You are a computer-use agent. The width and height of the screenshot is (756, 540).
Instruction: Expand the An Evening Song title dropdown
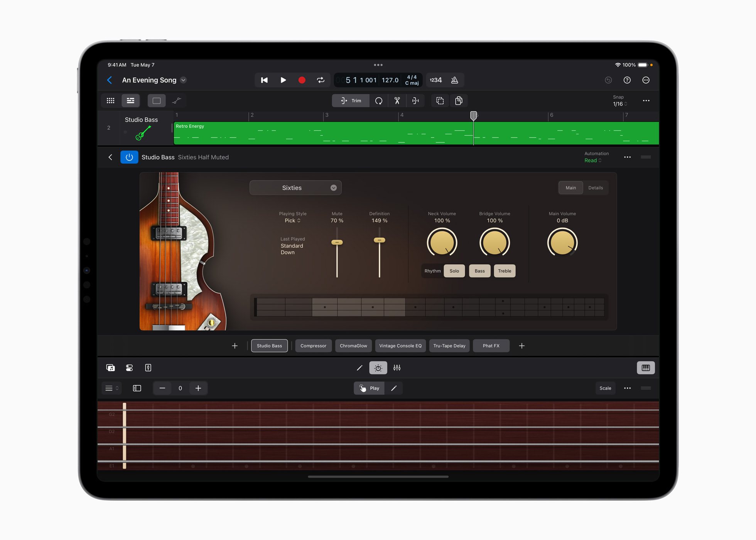pyautogui.click(x=184, y=80)
